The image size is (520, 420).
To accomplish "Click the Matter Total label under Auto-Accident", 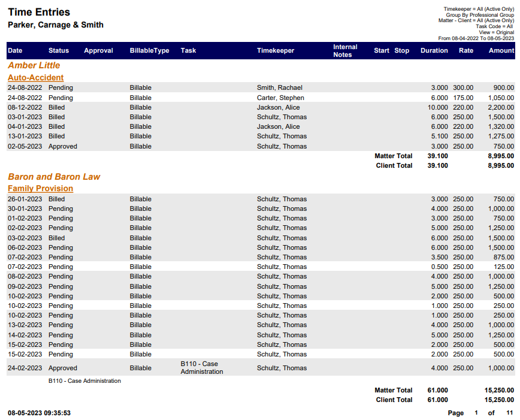I will tap(394, 156).
